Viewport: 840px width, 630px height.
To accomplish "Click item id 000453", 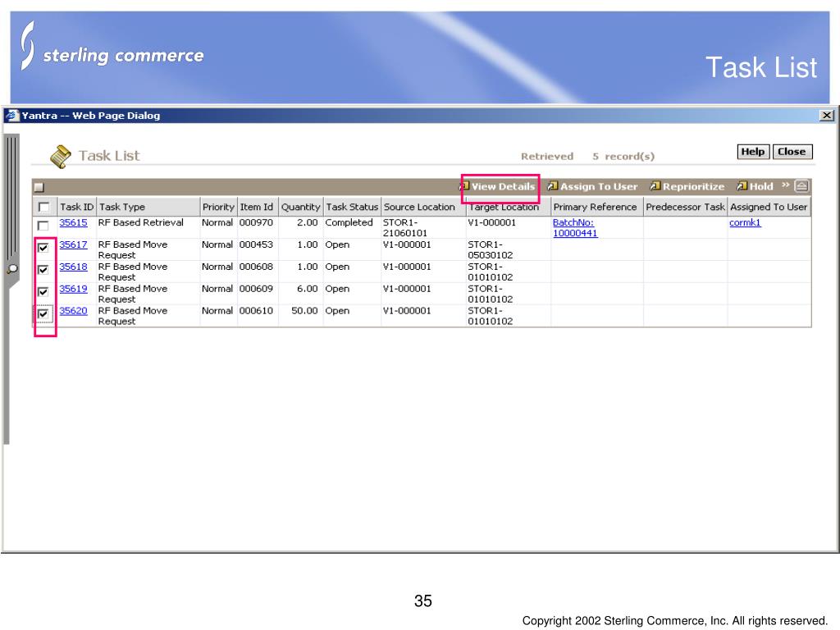I will pos(256,244).
